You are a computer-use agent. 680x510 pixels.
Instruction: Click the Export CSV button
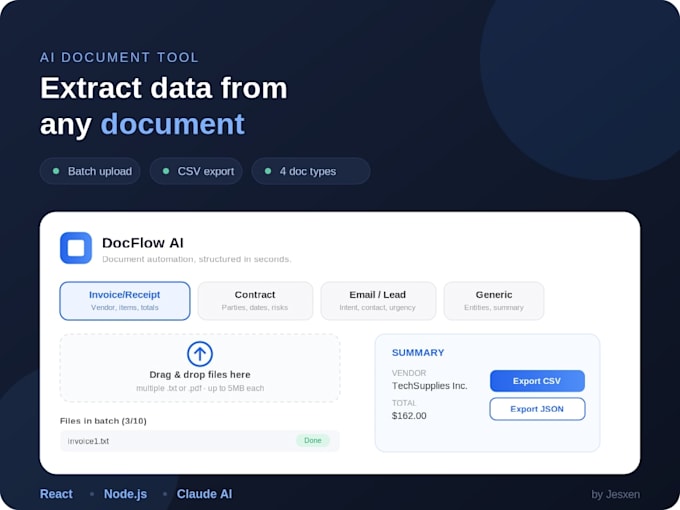[x=537, y=381]
